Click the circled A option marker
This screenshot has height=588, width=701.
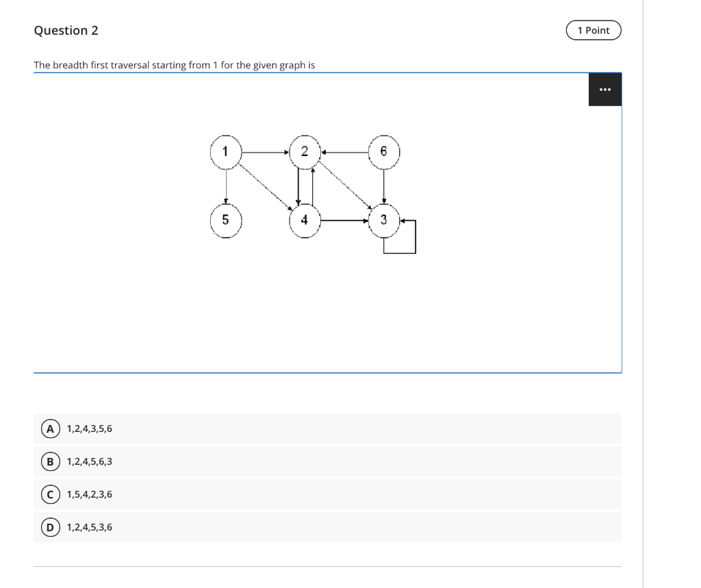[x=50, y=429]
